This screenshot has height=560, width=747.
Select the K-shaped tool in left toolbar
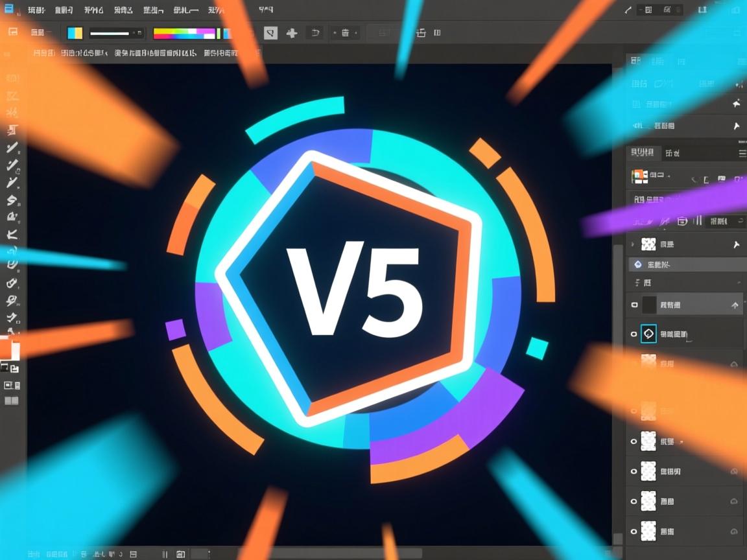pos(12,235)
